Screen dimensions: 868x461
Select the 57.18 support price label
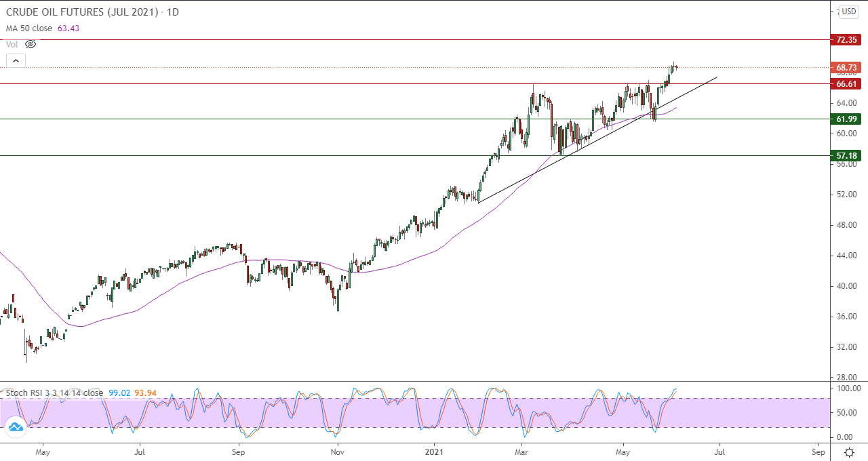point(847,156)
